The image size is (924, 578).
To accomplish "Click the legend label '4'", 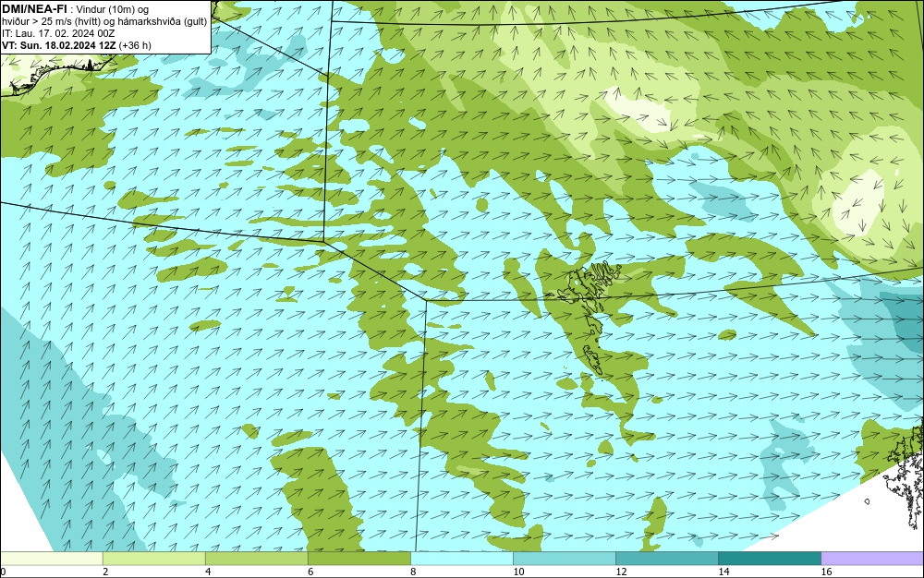I will click(x=208, y=572).
